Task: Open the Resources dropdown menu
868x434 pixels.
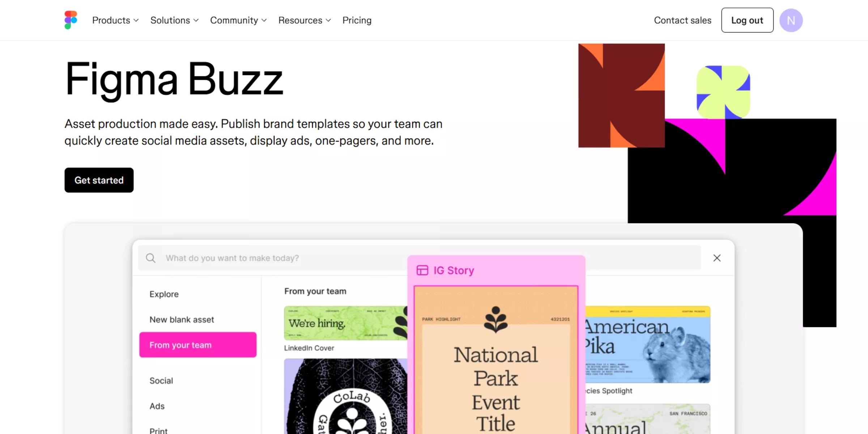Action: point(305,20)
